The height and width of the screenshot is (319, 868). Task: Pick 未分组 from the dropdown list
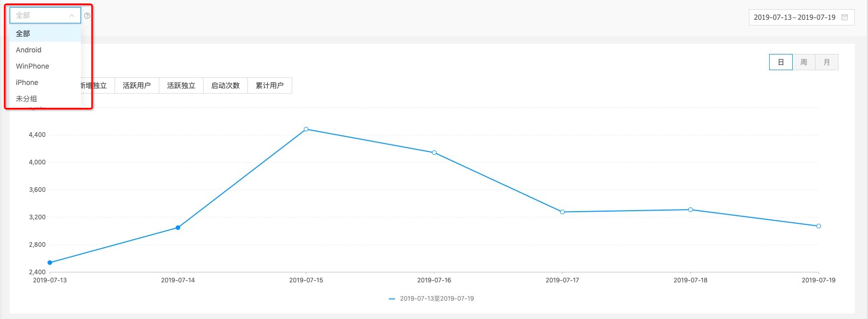click(x=45, y=99)
